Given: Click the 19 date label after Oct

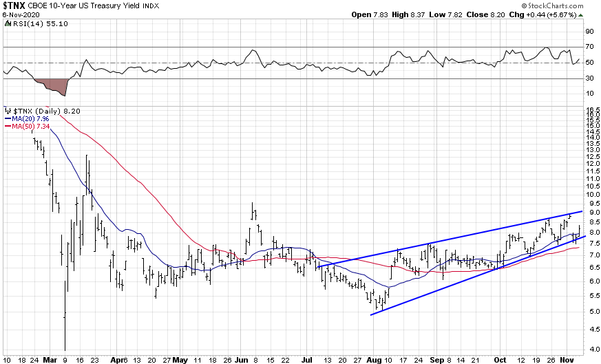Looking at the screenshot, I should pyautogui.click(x=536, y=360).
